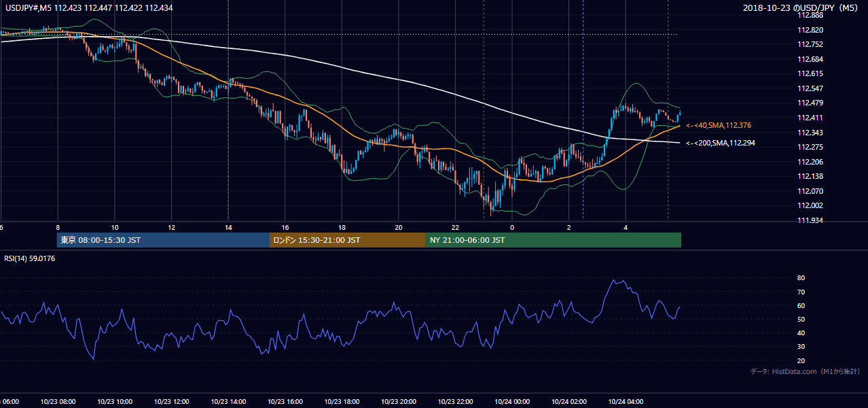Click the bottom time label 10/24 04:00
The width and height of the screenshot is (868, 408).
[626, 402]
